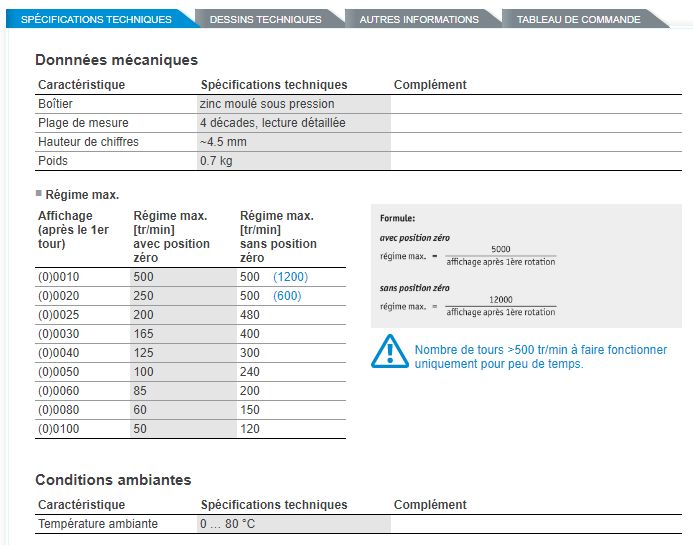
Task: Click the grey square bullet beside Régime max.
Action: coord(39,194)
